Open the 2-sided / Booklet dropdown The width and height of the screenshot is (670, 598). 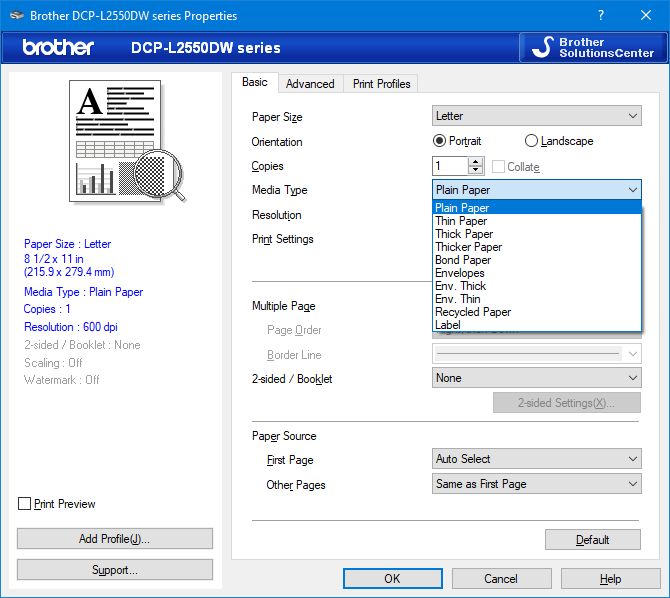click(x=537, y=378)
